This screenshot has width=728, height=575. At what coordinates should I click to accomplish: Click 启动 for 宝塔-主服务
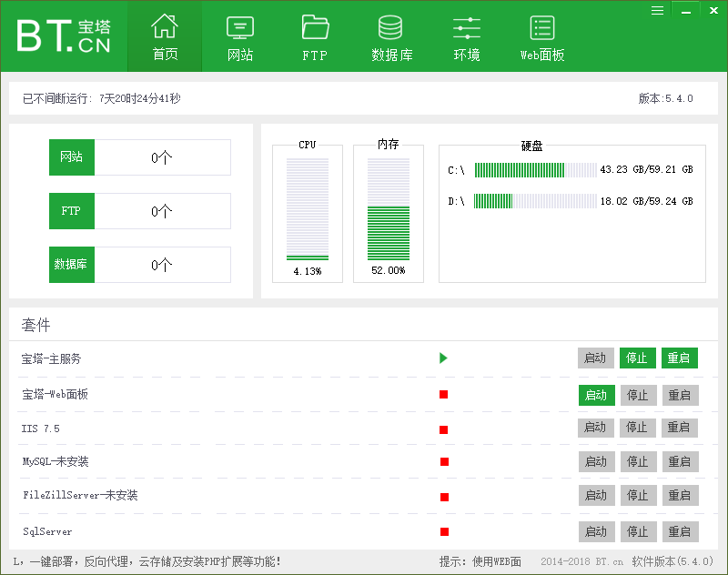point(596,358)
